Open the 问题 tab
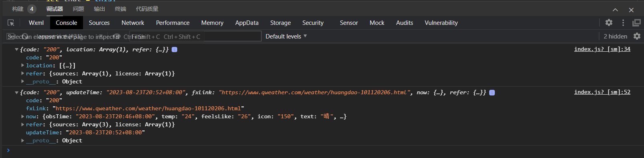The width and height of the screenshot is (644, 158). coord(79,9)
